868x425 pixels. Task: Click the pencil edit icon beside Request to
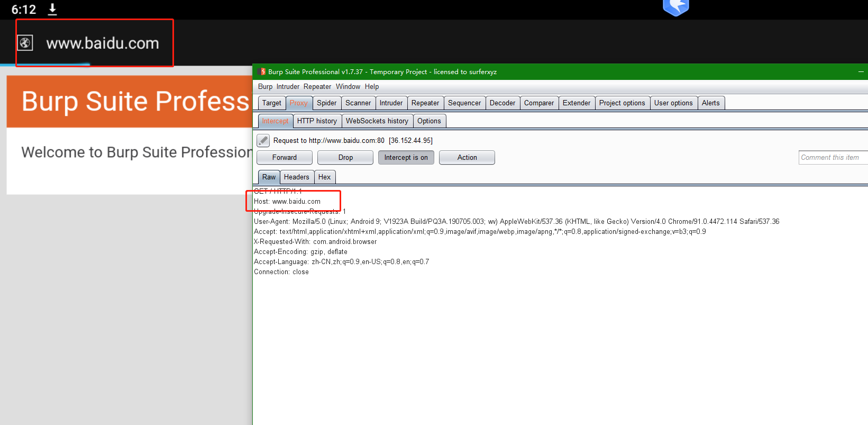(x=263, y=140)
